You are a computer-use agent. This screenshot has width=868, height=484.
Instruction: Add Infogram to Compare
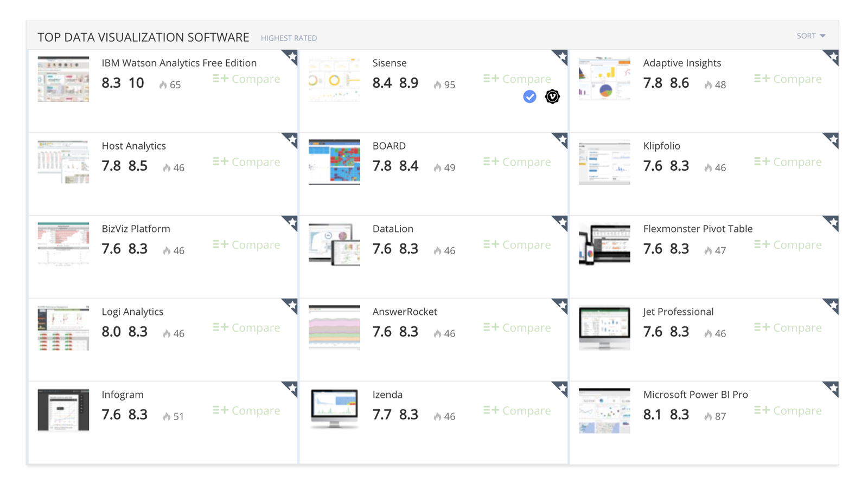coord(246,411)
